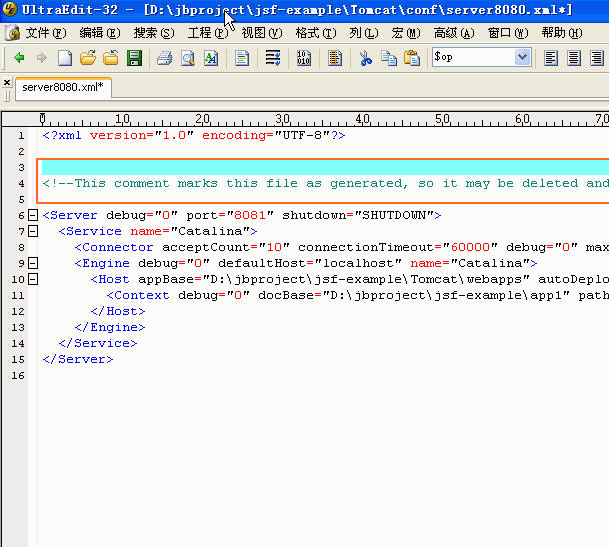Screen dimensions: 609x547
Task: Click port="8081" on the Server line
Action: 230,215
